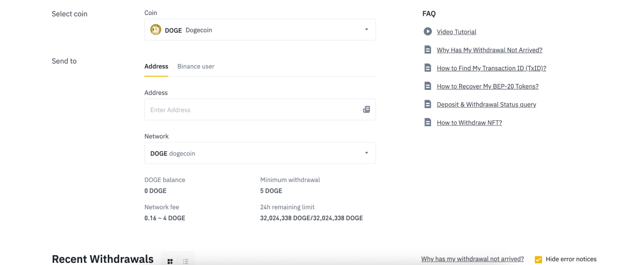The height and width of the screenshot is (265, 644).
Task: Click the yellow Address tab underline indicator
Action: (x=156, y=75)
